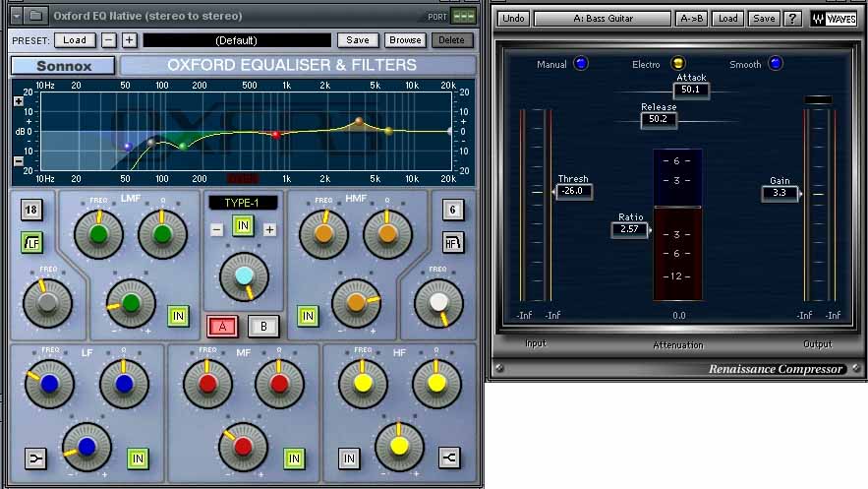
Task: Toggle the LMF band IN button
Action: pyautogui.click(x=178, y=316)
